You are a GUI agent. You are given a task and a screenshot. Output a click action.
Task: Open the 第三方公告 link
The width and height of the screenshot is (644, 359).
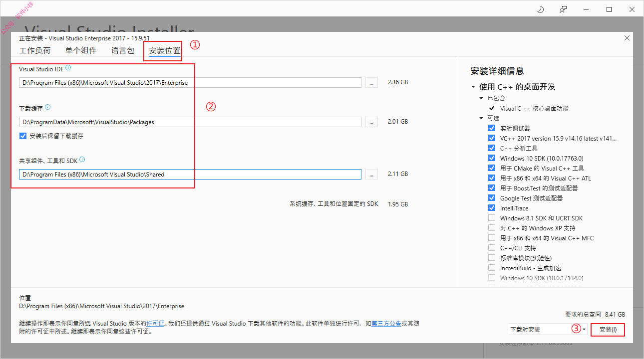[x=386, y=324]
